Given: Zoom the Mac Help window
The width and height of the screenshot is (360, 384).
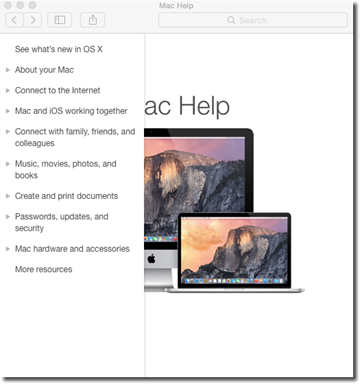Looking at the screenshot, I should point(32,5).
